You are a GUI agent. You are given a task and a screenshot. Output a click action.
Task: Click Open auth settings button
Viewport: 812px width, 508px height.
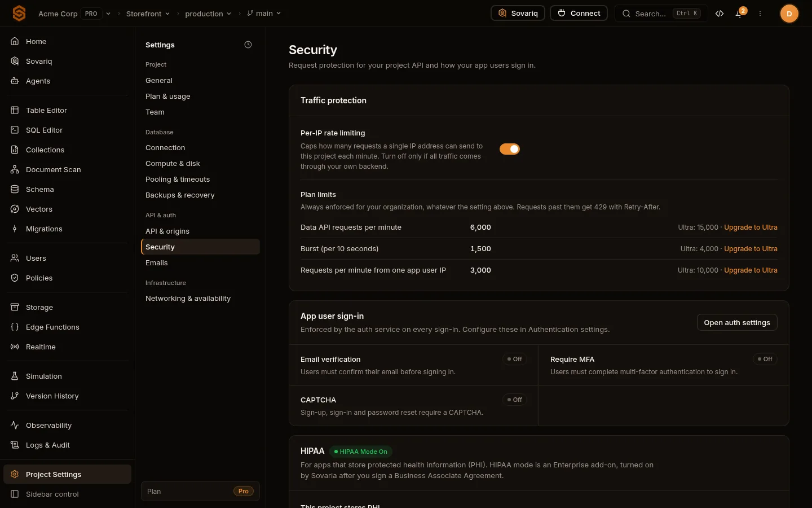[x=737, y=322]
